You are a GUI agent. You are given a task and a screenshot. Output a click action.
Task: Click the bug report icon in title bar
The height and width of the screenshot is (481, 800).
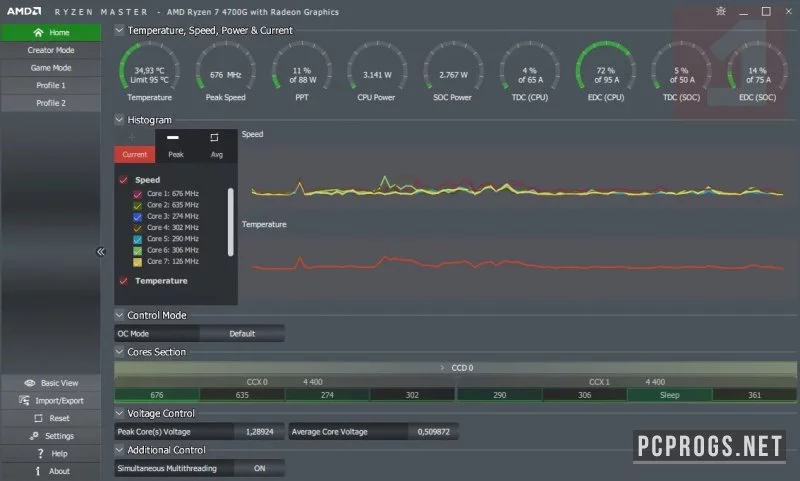[720, 11]
